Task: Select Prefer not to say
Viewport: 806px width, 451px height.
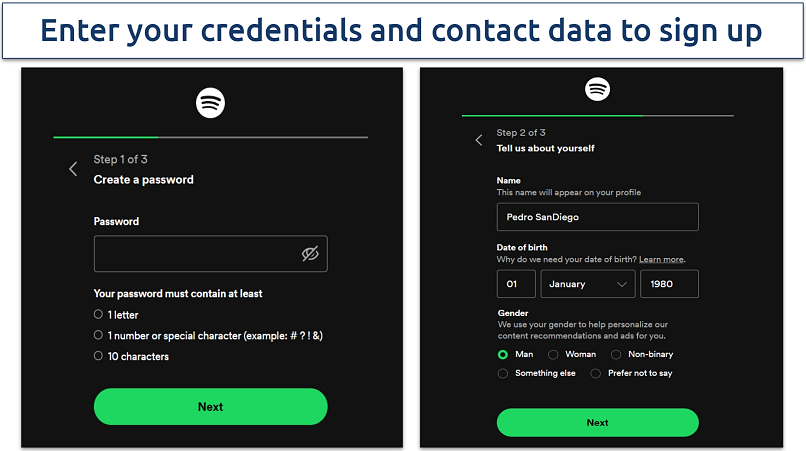Action: (x=596, y=373)
